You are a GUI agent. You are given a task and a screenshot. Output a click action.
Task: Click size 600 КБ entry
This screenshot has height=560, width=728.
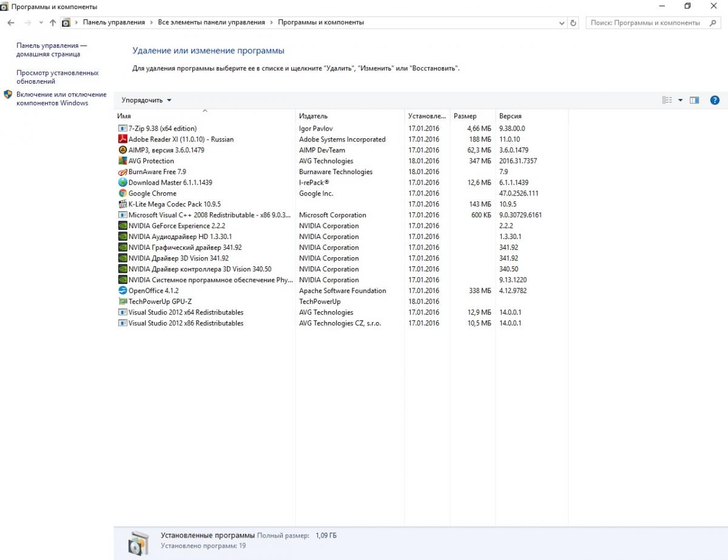coord(482,215)
